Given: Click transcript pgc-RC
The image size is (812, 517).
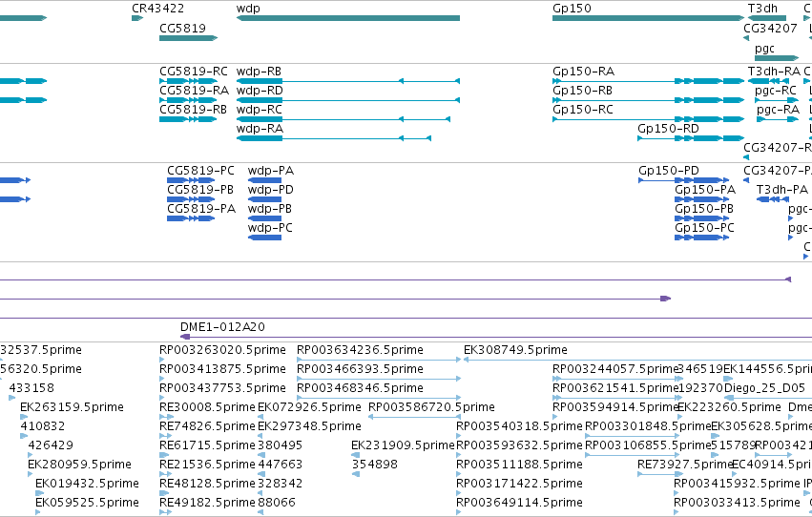Looking at the screenshot, I should tap(777, 100).
